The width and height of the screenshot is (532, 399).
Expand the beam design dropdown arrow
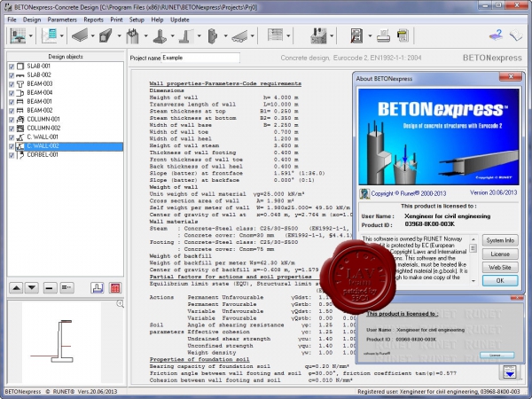[x=119, y=36]
